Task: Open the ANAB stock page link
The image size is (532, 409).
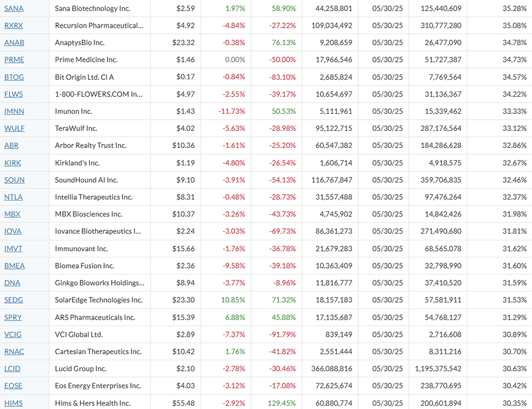Action: 14,43
